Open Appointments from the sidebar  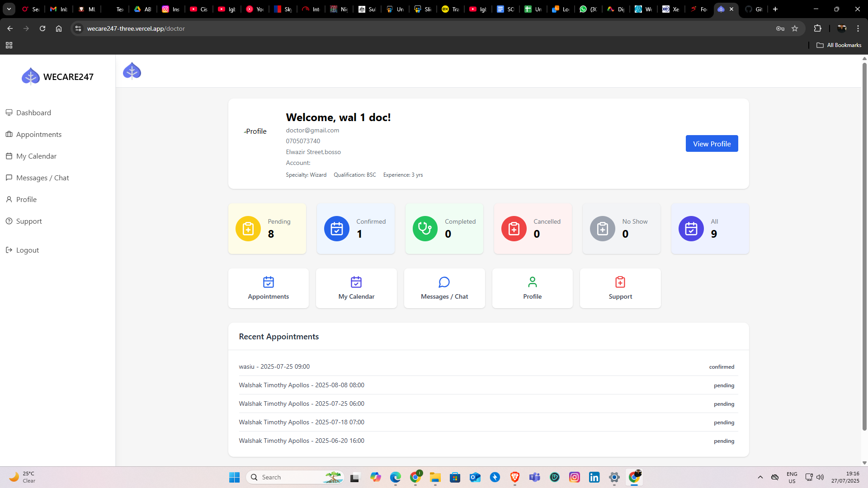click(38, 134)
